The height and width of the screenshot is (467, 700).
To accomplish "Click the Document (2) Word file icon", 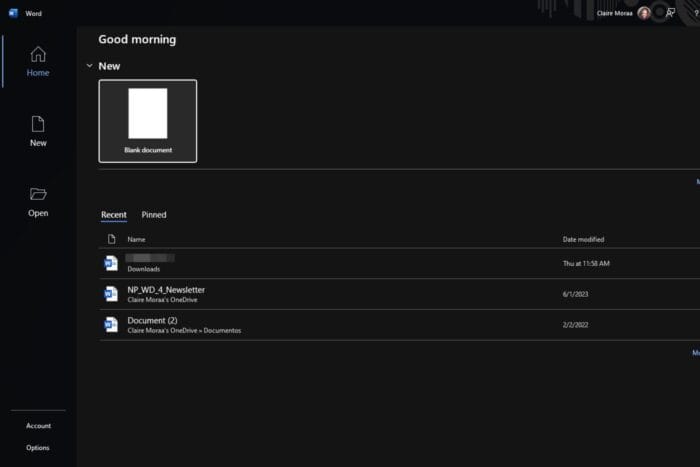I will pos(111,325).
